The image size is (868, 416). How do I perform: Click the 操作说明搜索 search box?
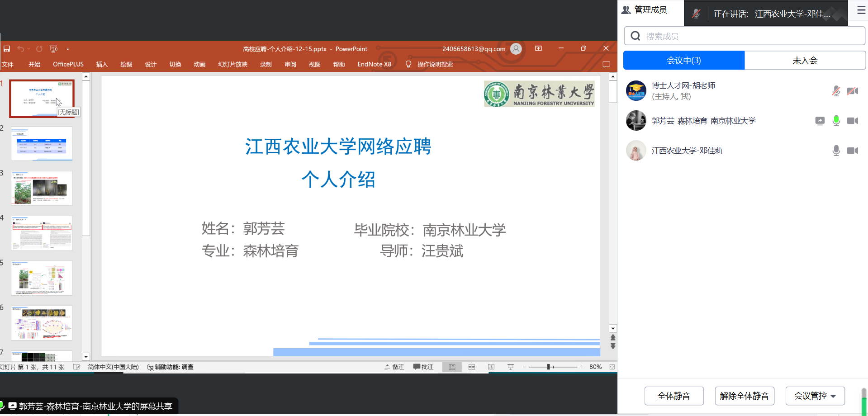(435, 64)
